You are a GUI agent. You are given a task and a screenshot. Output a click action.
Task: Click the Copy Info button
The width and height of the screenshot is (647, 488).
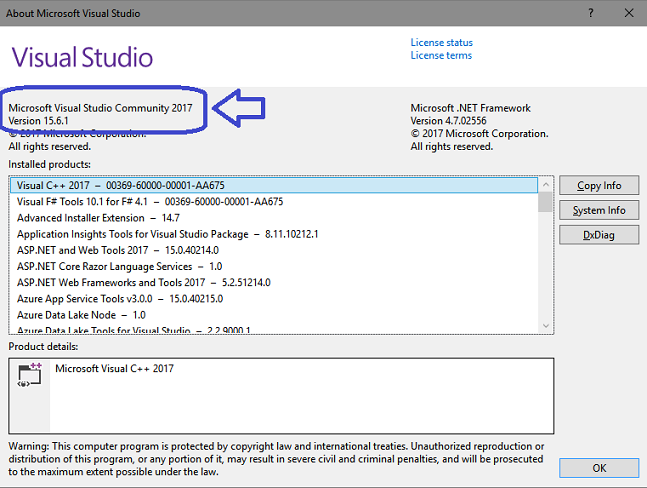click(x=599, y=186)
